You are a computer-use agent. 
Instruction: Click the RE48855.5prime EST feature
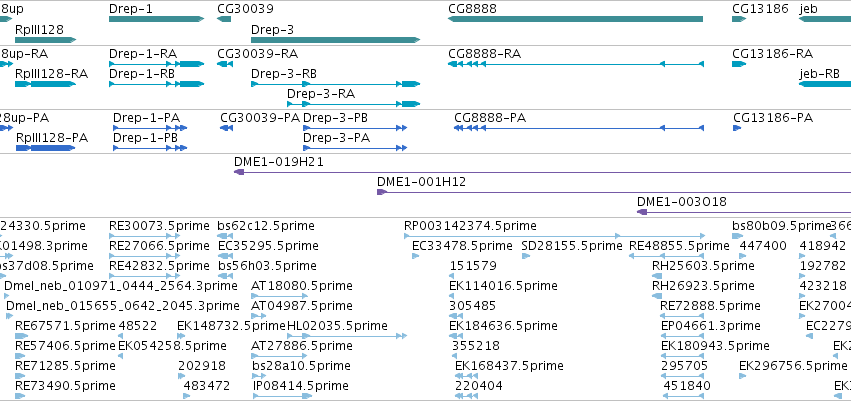666,256
